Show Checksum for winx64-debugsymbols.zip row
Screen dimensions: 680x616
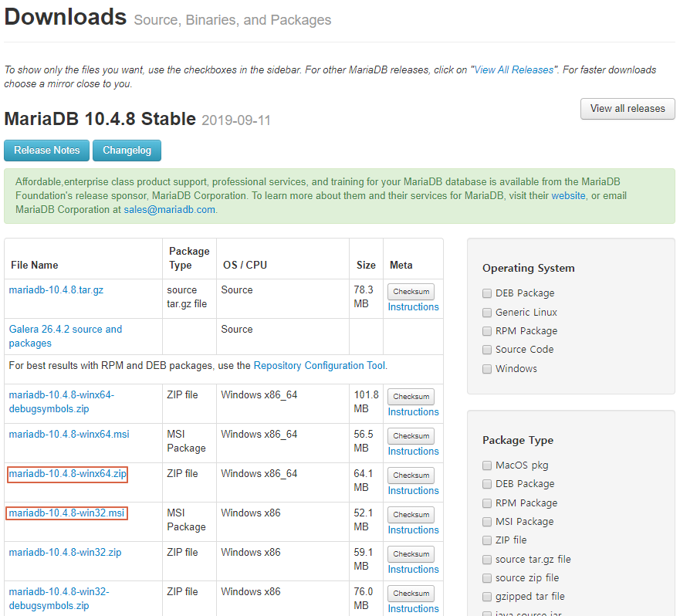point(411,397)
